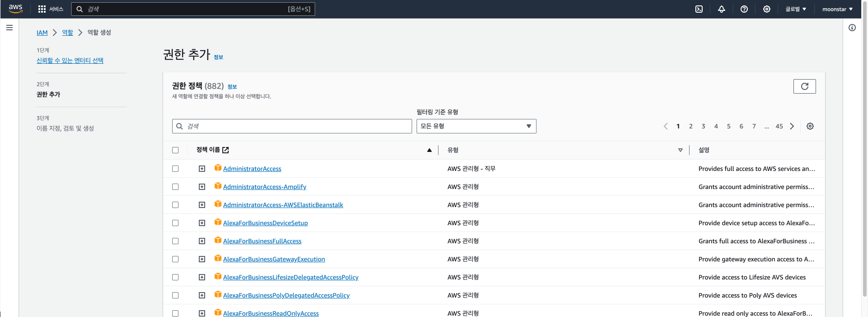Image resolution: width=868 pixels, height=317 pixels.
Task: Click the policy name external link icon
Action: pos(225,150)
